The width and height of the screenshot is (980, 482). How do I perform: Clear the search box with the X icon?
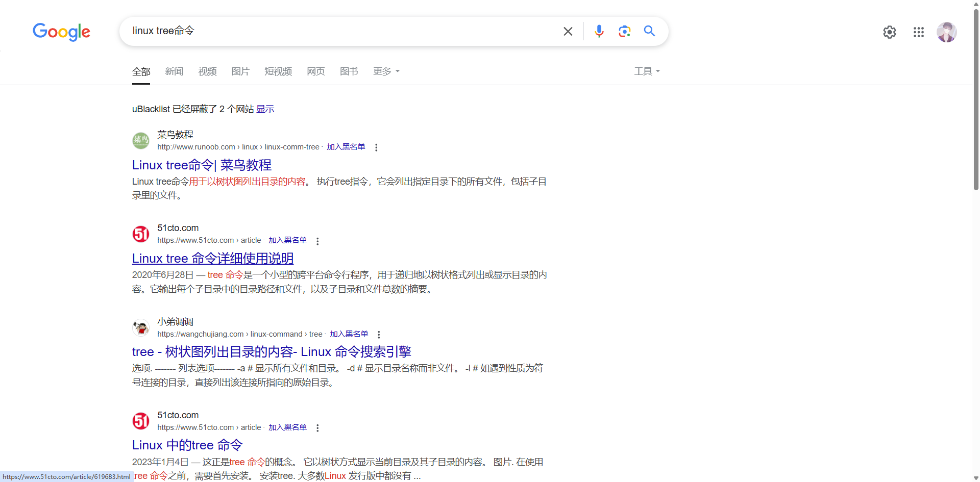(x=568, y=32)
